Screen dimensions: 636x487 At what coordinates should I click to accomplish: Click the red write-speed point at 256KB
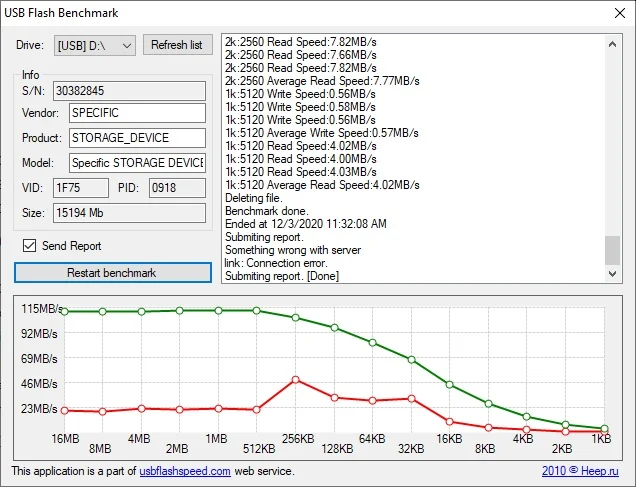click(296, 380)
